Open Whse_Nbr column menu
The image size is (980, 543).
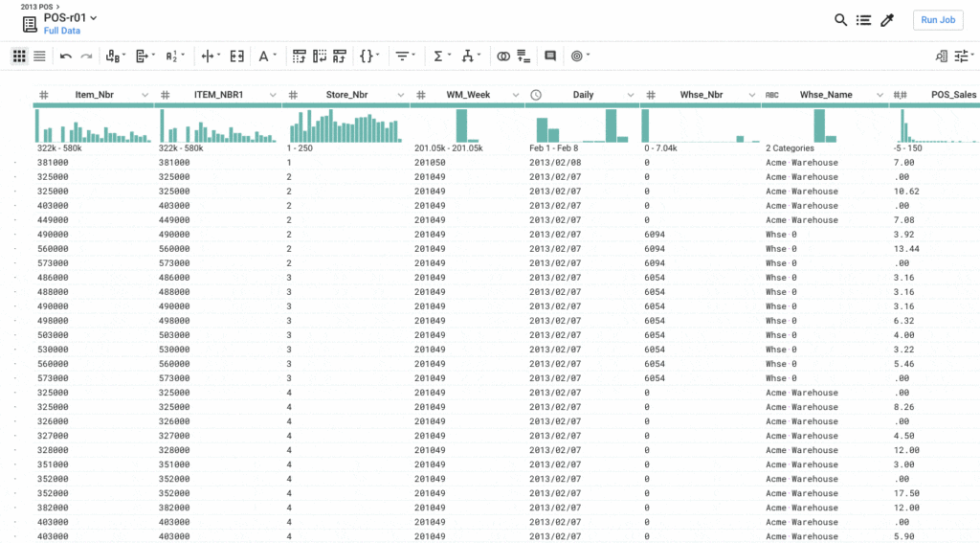coord(752,95)
